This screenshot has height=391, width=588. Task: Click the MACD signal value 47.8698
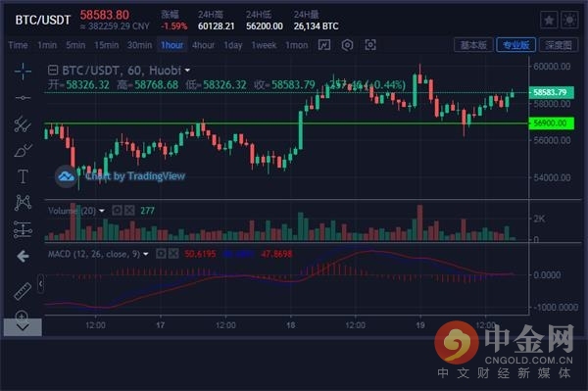pos(276,254)
